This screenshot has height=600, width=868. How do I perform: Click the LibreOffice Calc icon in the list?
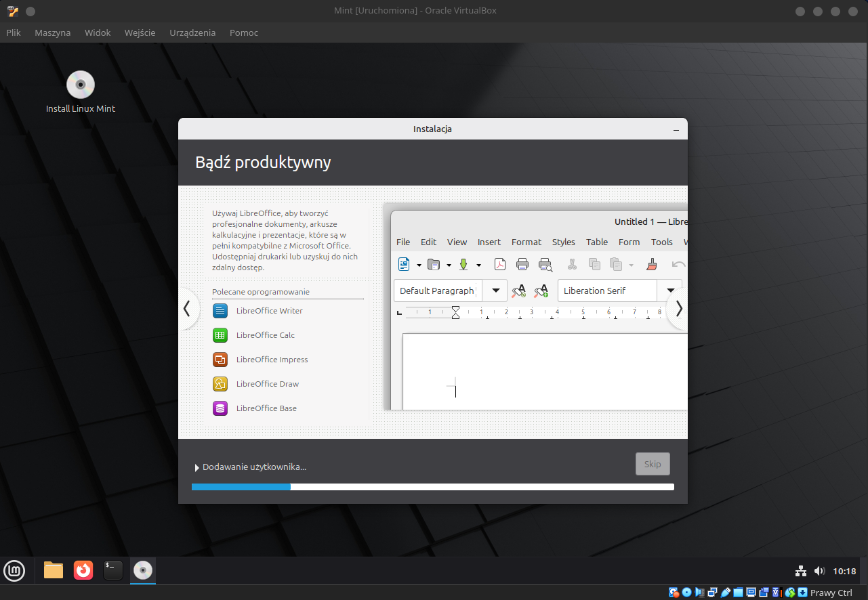coord(220,335)
